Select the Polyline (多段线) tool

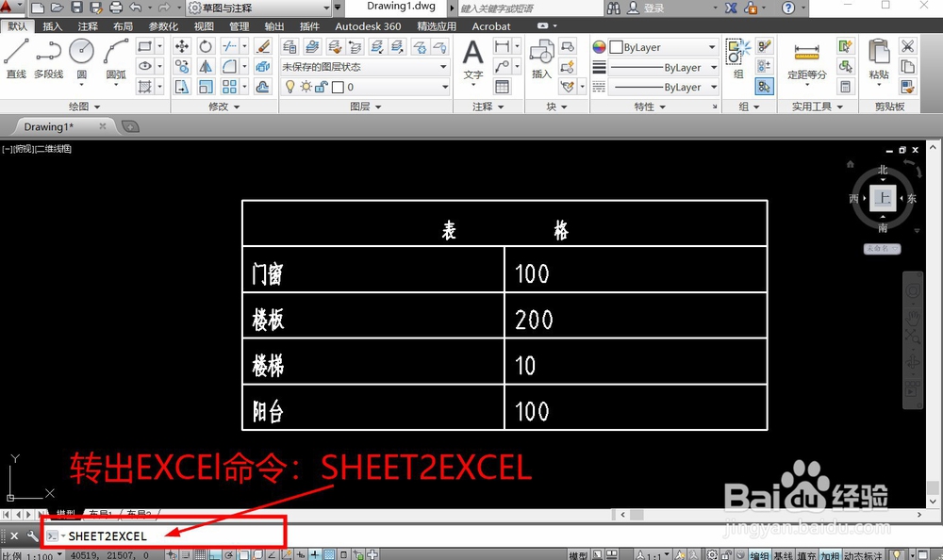coord(49,58)
